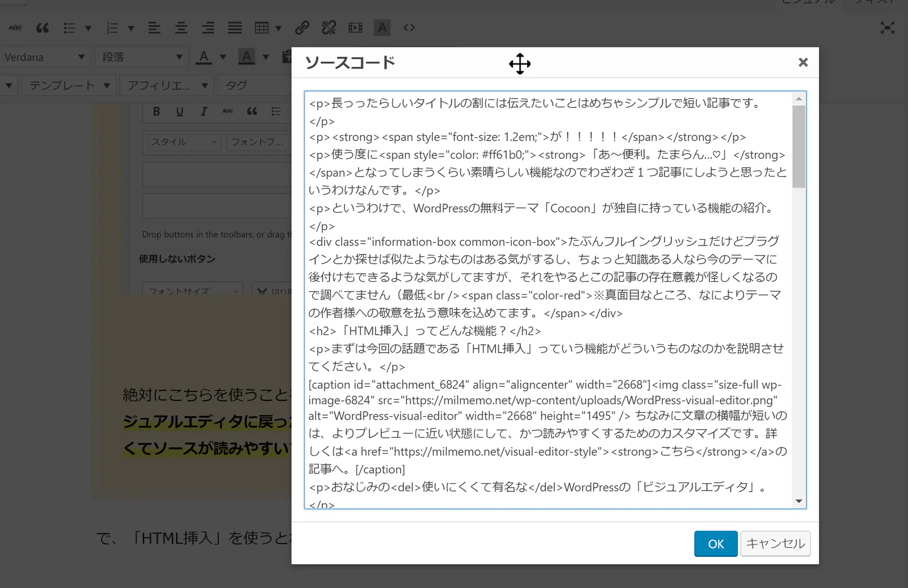
Task: Align text right
Action: coord(208,27)
